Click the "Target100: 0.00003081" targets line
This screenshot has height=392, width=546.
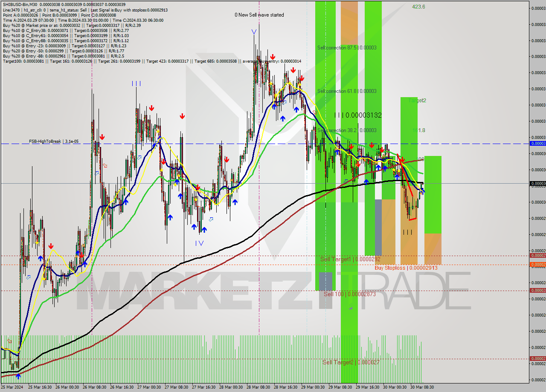152,61
